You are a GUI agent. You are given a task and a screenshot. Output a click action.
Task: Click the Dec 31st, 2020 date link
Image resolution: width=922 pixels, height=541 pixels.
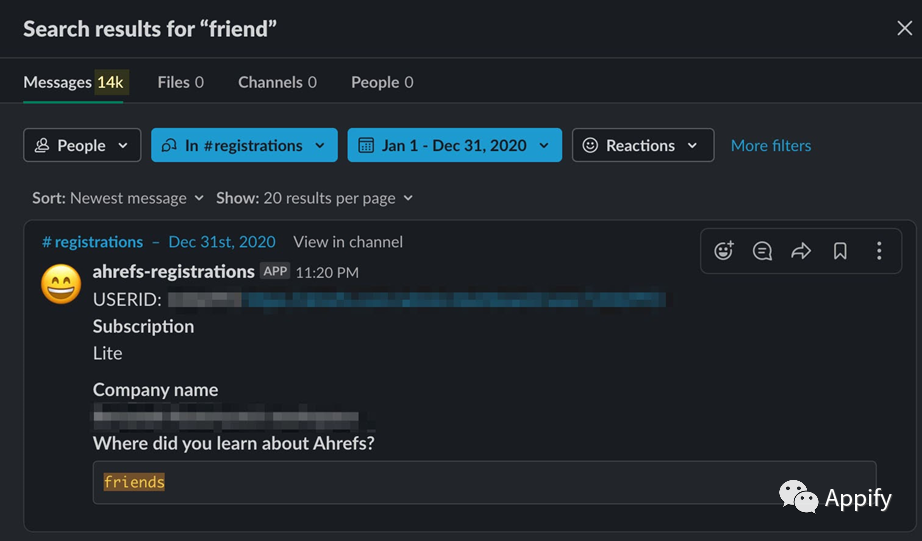click(x=222, y=242)
